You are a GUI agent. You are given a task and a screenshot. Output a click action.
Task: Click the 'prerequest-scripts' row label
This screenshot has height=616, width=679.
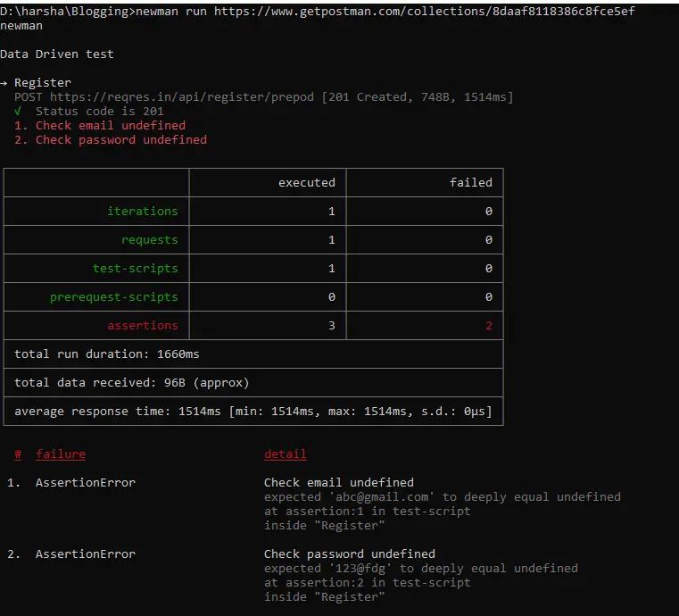click(114, 297)
